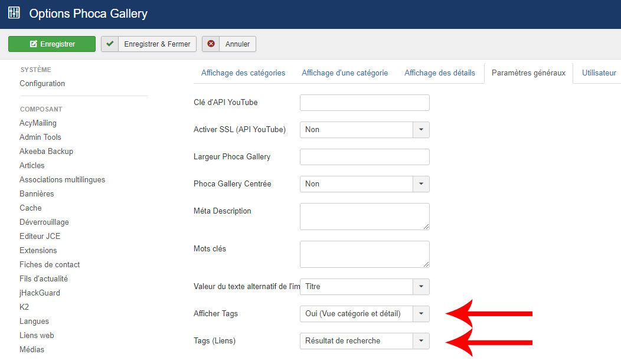Image resolution: width=621 pixels, height=364 pixels.
Task: Open Bannières options
Action: tap(37, 194)
